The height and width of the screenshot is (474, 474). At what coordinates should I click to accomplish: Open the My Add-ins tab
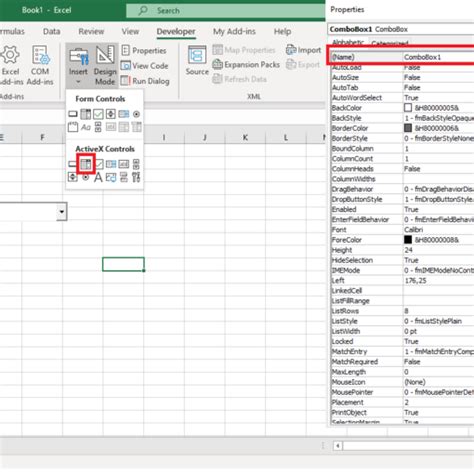point(234,31)
